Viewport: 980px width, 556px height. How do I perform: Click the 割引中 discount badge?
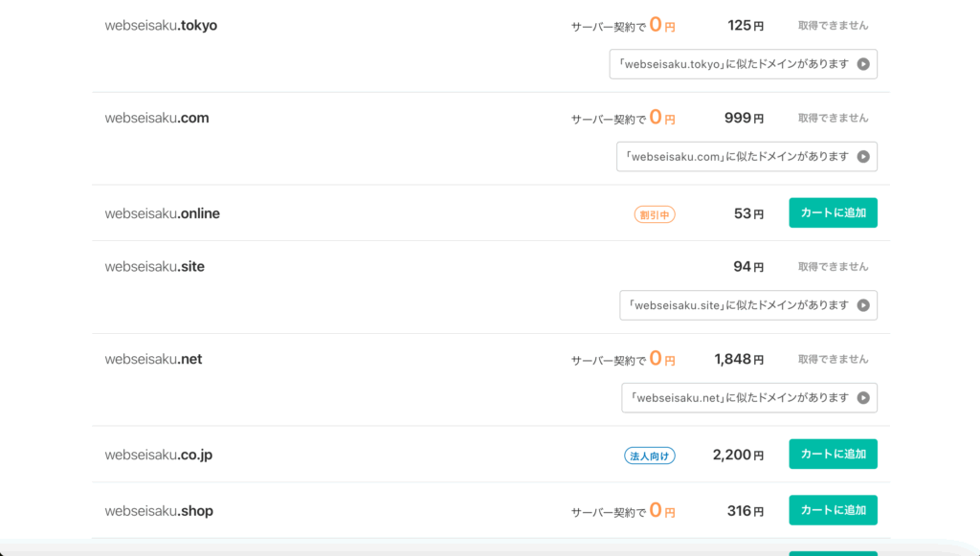655,215
